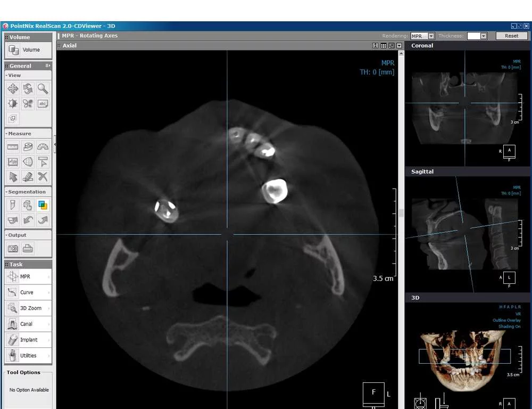Select the Arrow pointer tool in Measure
532x409 pixels.
pos(13,177)
